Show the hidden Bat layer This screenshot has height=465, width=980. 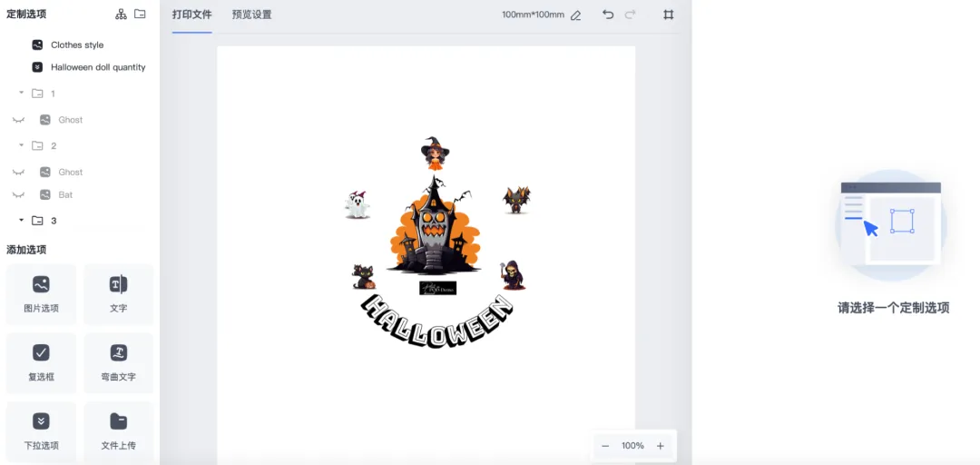tap(18, 194)
